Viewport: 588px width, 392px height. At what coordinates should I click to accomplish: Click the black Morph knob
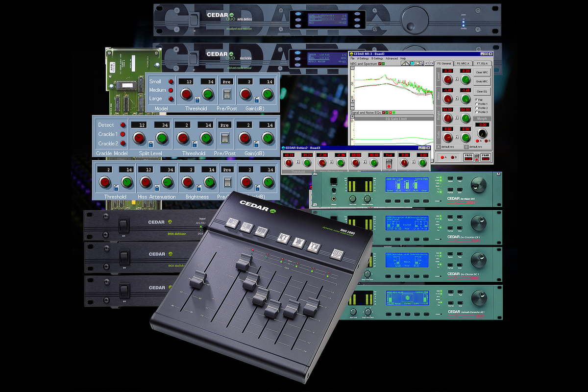tap(482, 133)
